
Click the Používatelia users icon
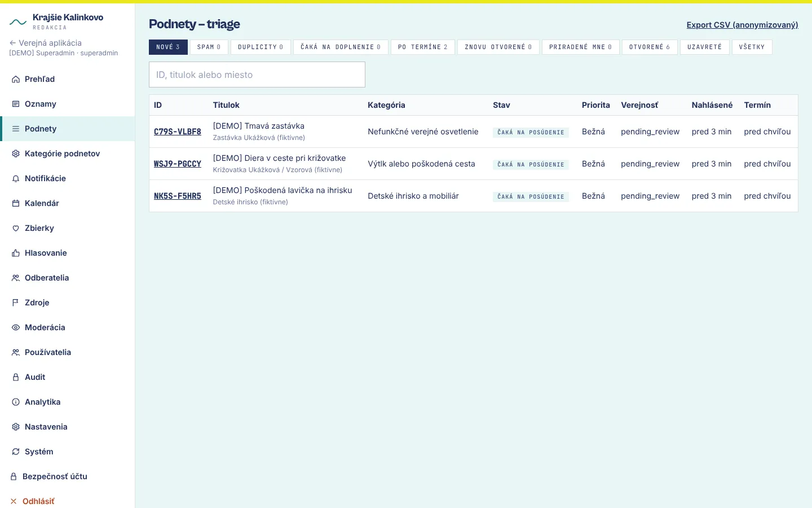[16, 352]
